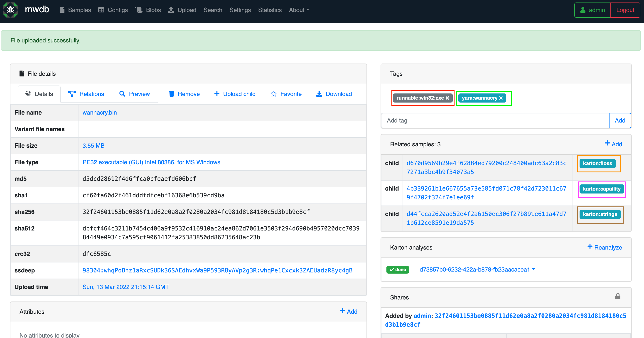Click the karton:floss tag badge
The width and height of the screenshot is (644, 338).
[597, 164]
